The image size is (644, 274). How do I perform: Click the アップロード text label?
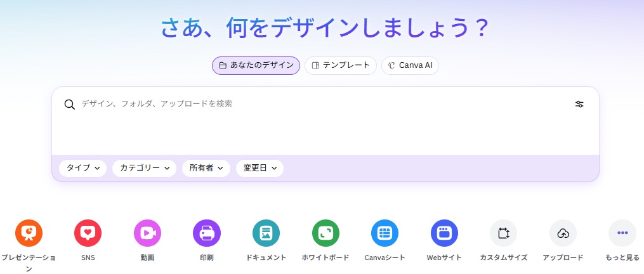click(x=563, y=258)
